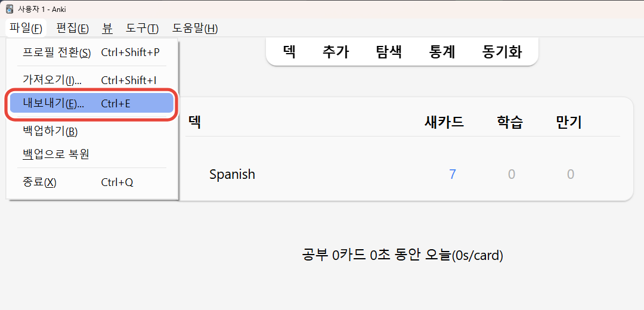This screenshot has width=644, height=310.
Task: Open the 탐색 browser button
Action: coord(389,52)
